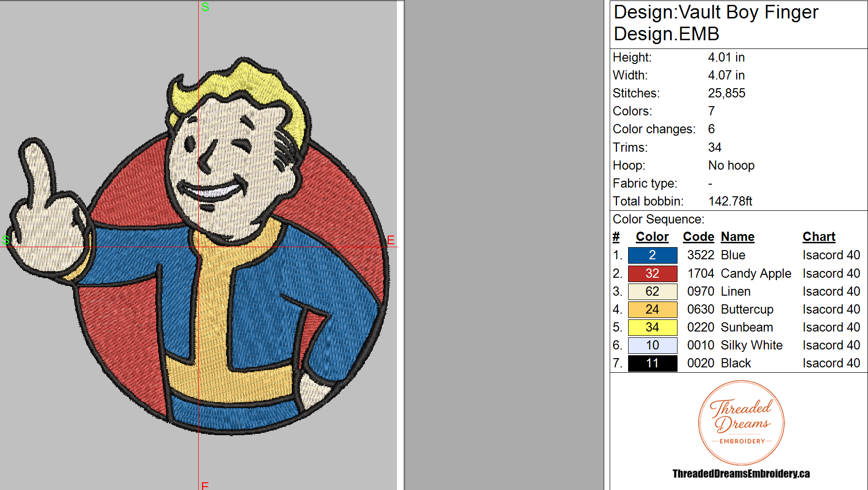Viewport: 868px width, 490px height.
Task: Click the 'Fabric type:' label
Action: click(645, 183)
